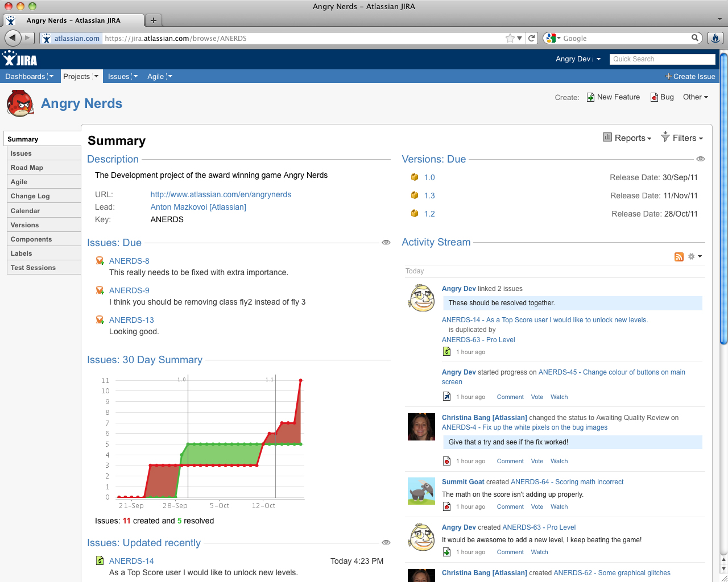
Task: Open the Activity Stream gear settings
Action: point(692,256)
